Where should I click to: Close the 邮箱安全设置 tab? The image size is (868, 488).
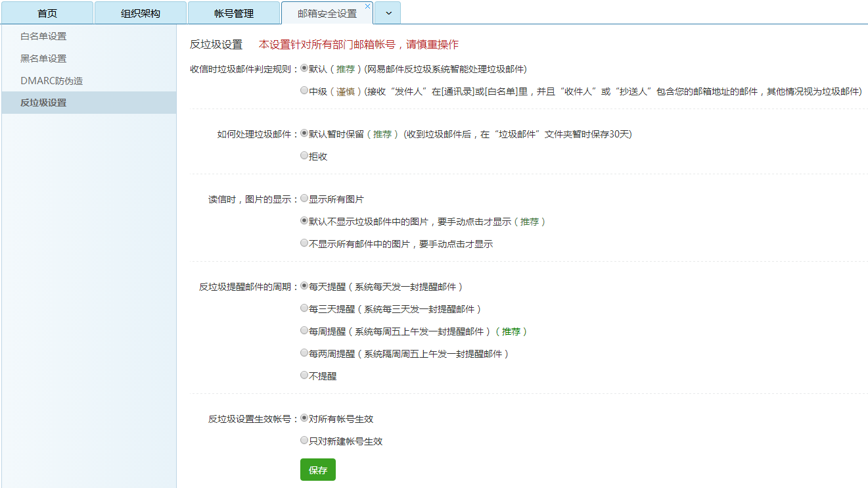pyautogui.click(x=367, y=5)
